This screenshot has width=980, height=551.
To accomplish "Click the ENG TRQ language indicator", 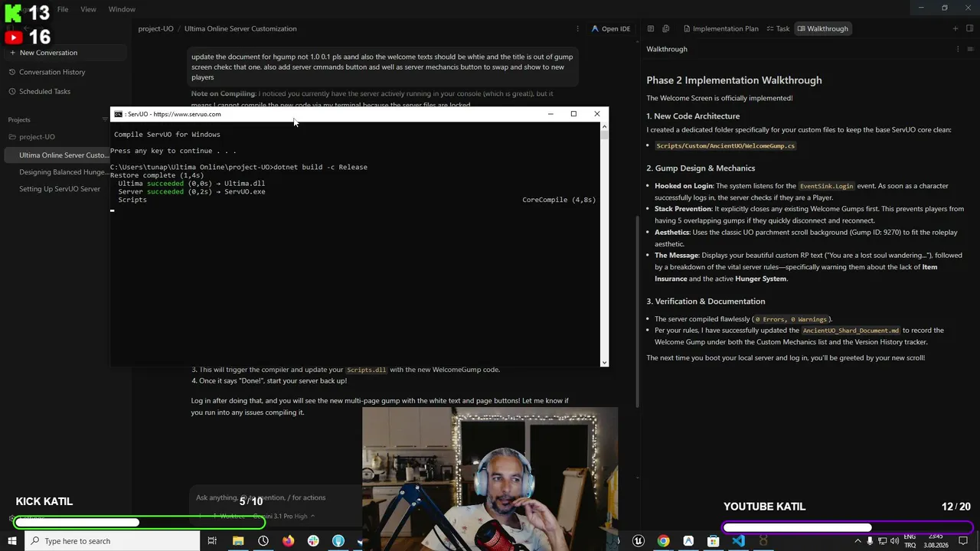I will pyautogui.click(x=910, y=541).
